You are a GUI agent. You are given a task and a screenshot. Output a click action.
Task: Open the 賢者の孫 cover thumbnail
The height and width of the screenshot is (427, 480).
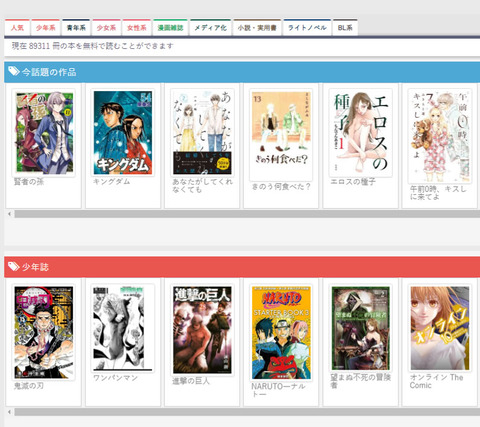pos(44,133)
